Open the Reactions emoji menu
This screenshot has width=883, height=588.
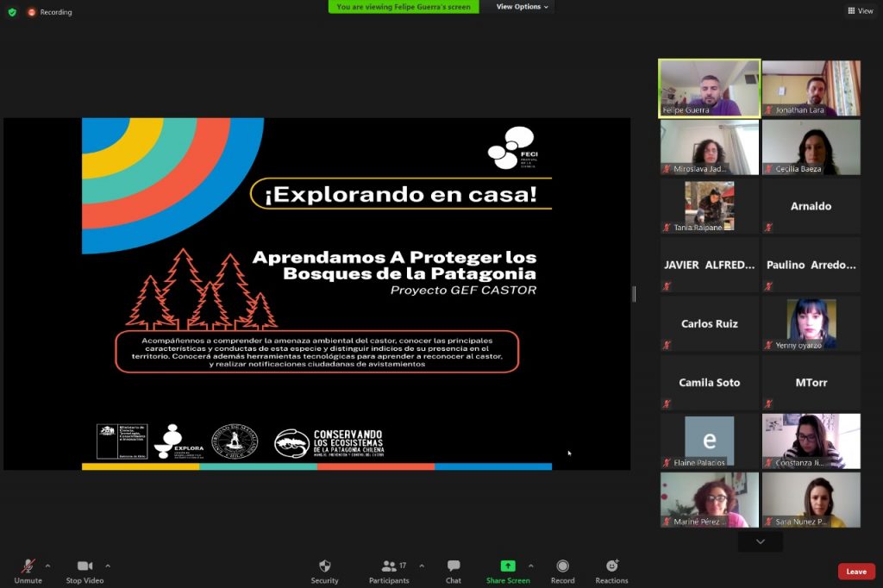click(611, 566)
